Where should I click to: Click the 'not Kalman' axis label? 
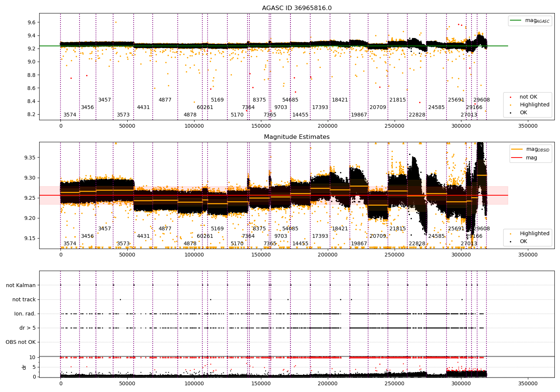click(21, 286)
